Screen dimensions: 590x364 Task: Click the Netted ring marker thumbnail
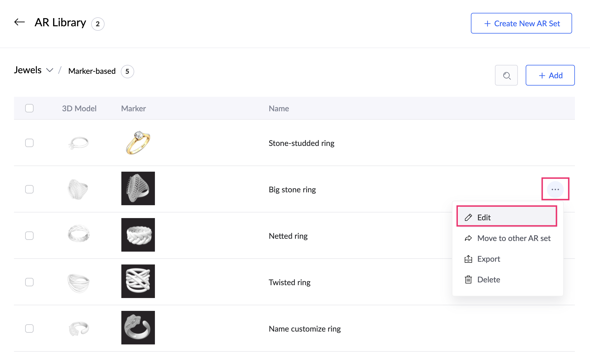click(138, 235)
